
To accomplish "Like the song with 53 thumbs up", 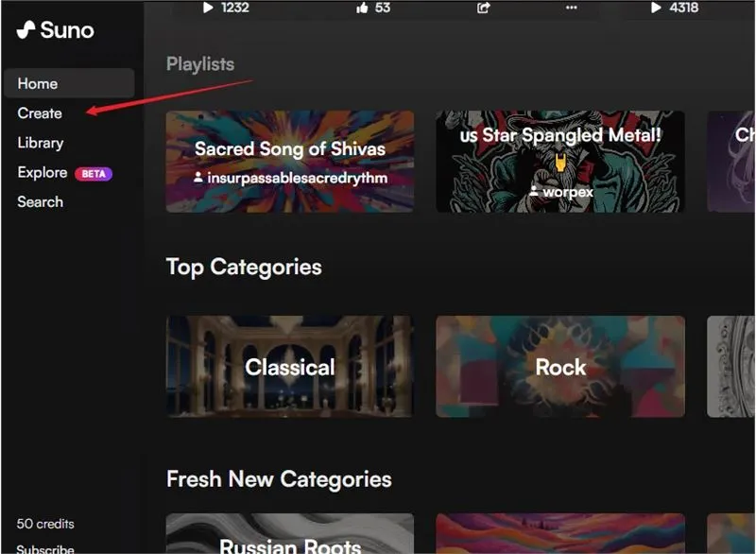I will tap(362, 8).
